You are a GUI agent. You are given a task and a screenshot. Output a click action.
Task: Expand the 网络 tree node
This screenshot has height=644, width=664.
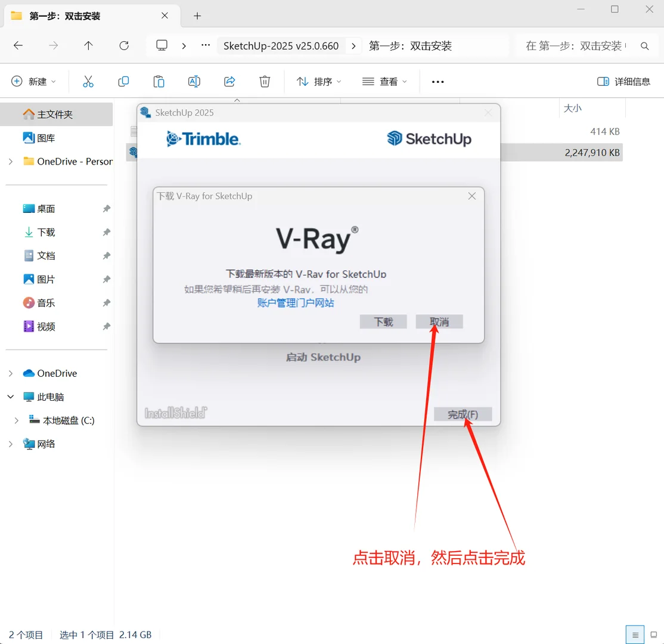11,444
